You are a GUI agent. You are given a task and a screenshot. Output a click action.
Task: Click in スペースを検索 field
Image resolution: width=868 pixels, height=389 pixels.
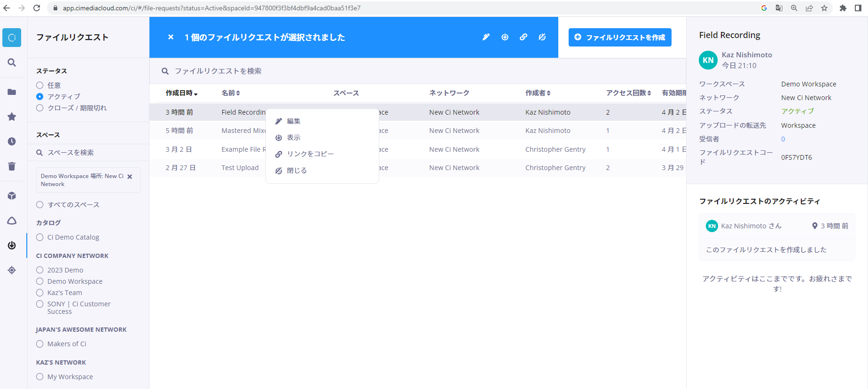pyautogui.click(x=88, y=153)
